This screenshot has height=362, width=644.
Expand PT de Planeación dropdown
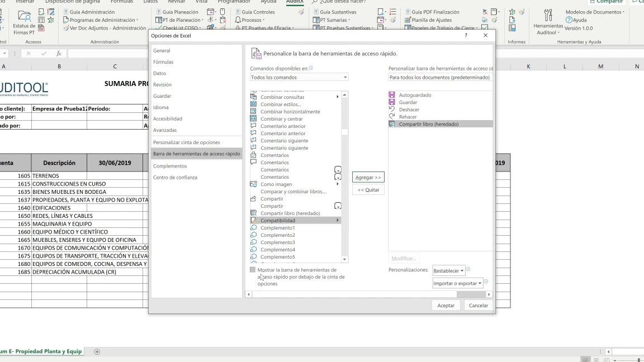click(179, 20)
